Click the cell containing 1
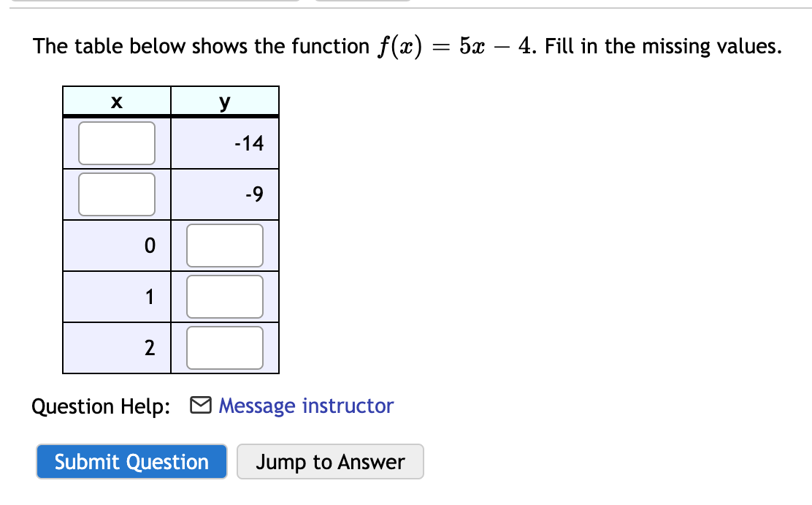 click(117, 296)
